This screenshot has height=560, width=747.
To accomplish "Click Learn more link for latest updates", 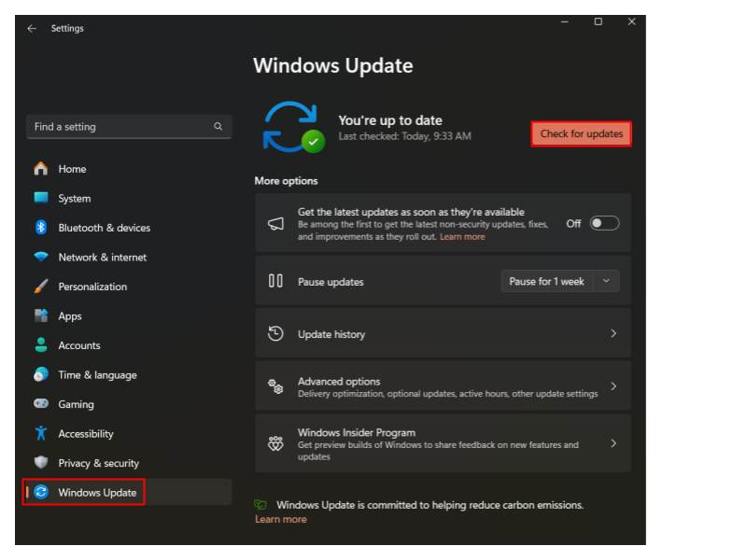I will click(x=462, y=237).
